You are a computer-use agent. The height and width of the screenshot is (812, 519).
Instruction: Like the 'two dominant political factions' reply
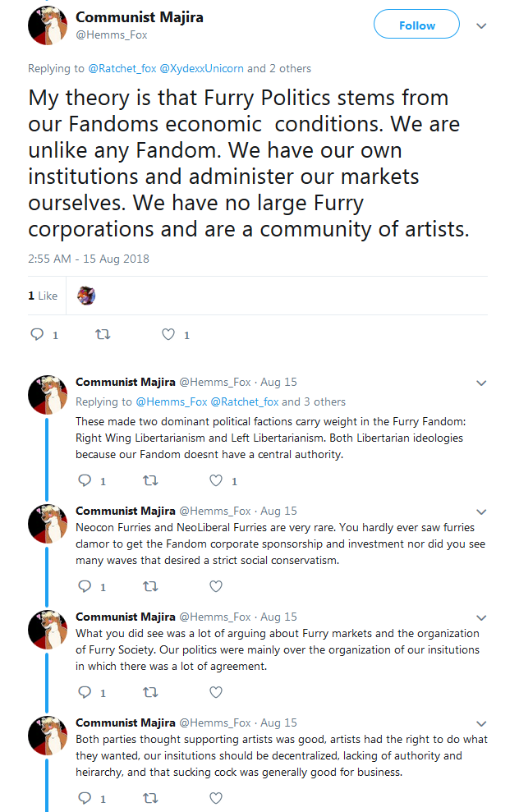[216, 480]
